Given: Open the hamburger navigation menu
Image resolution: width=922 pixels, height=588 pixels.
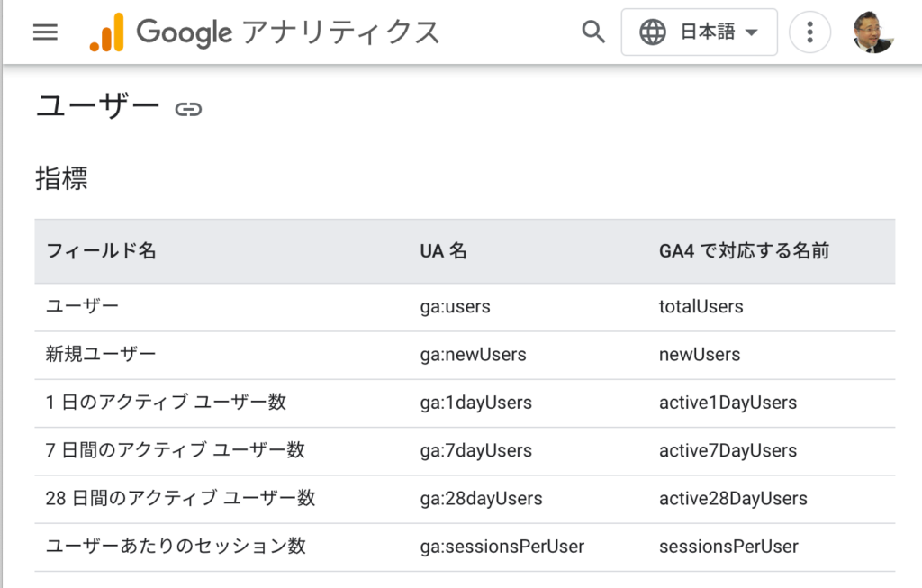Looking at the screenshot, I should point(45,32).
